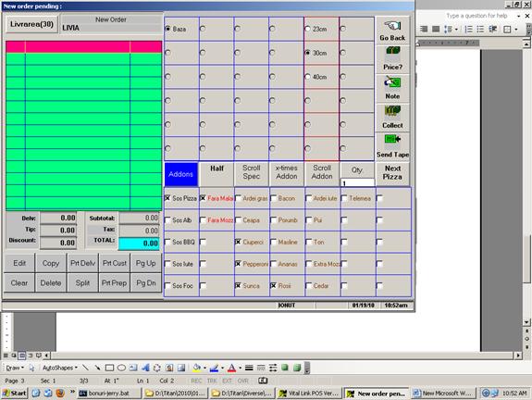Check the Sos BBQ checkbox
Screen dimensions: 532x400
(x=167, y=242)
